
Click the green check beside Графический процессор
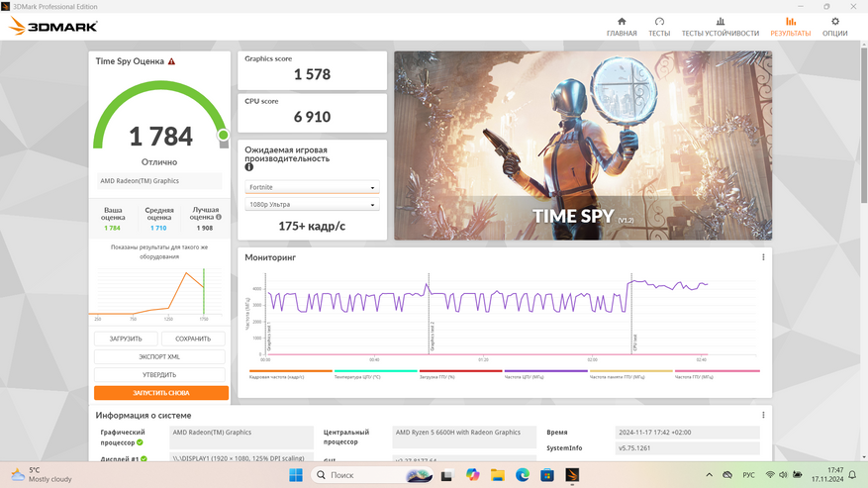pos(141,442)
